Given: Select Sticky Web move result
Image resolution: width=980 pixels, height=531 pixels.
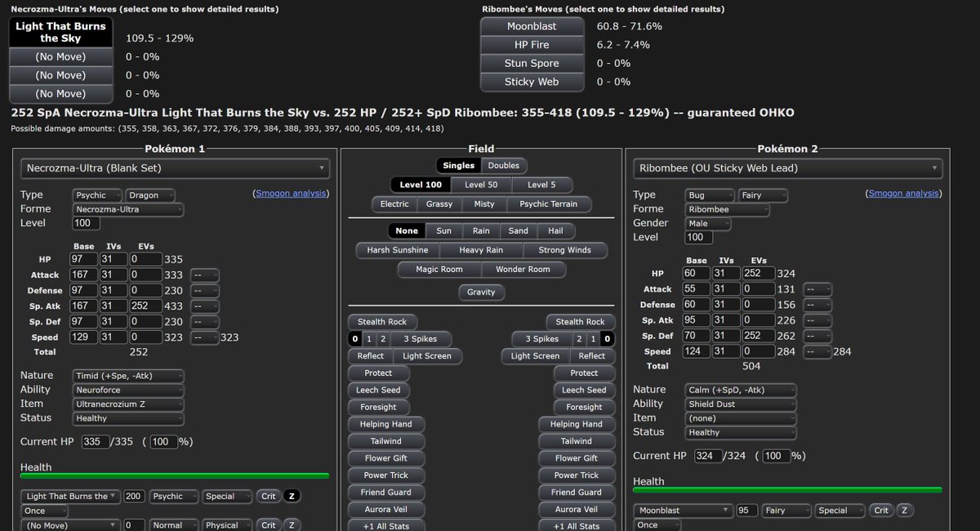Looking at the screenshot, I should (x=532, y=82).
